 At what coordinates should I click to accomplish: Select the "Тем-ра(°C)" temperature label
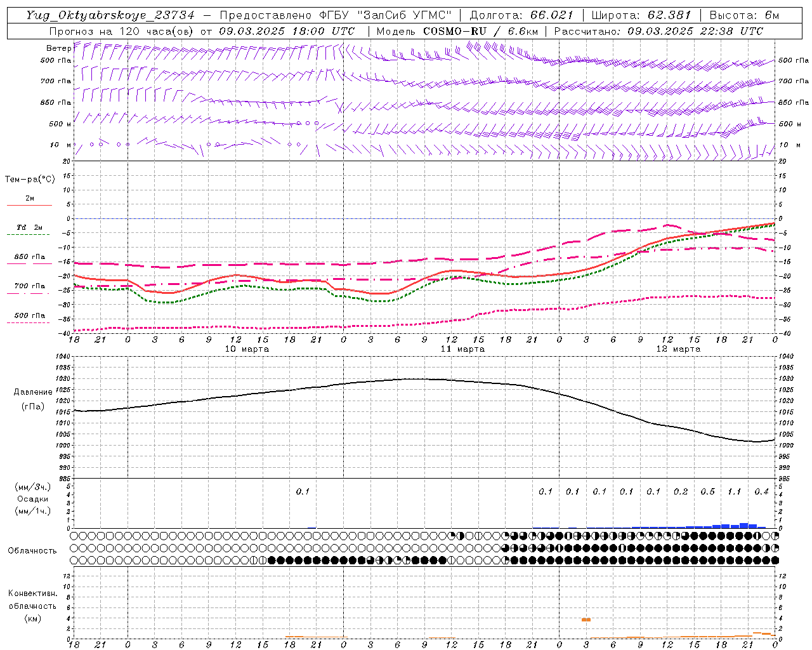[30, 179]
